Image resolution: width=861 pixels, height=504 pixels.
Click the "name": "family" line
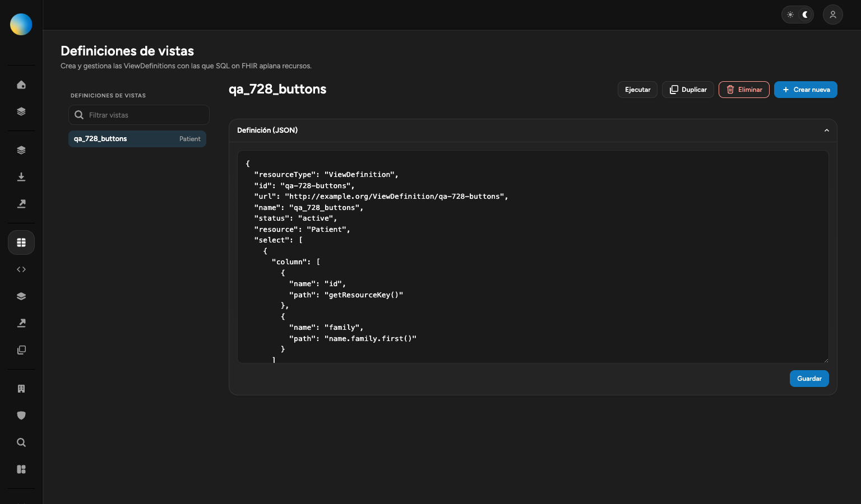(x=326, y=328)
